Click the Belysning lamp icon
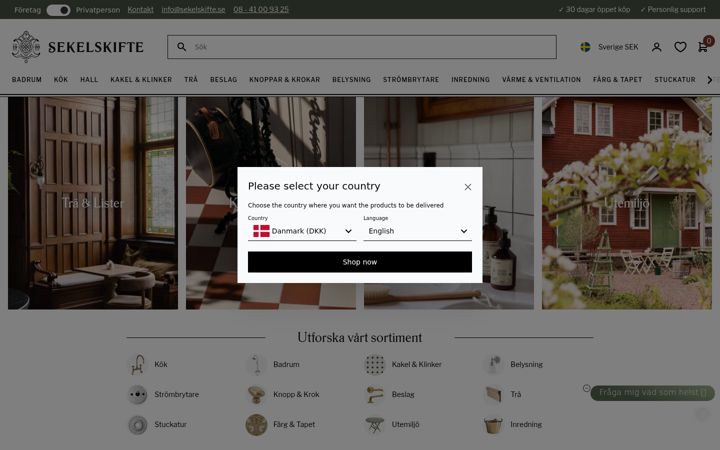 tap(494, 365)
